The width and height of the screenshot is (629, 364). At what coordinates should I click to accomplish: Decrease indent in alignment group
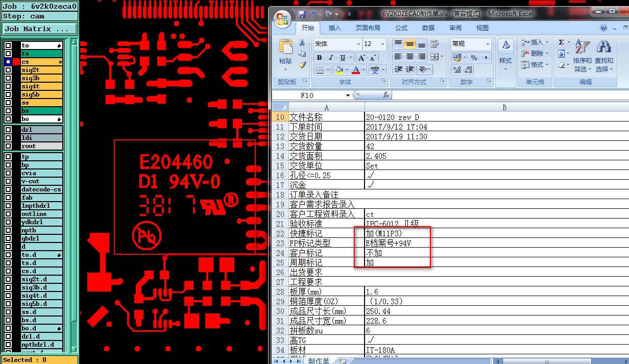[x=398, y=69]
